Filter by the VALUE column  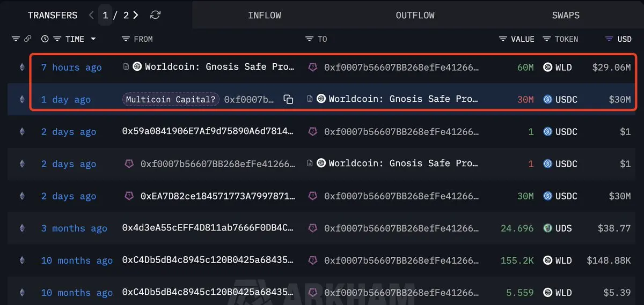[x=503, y=39]
